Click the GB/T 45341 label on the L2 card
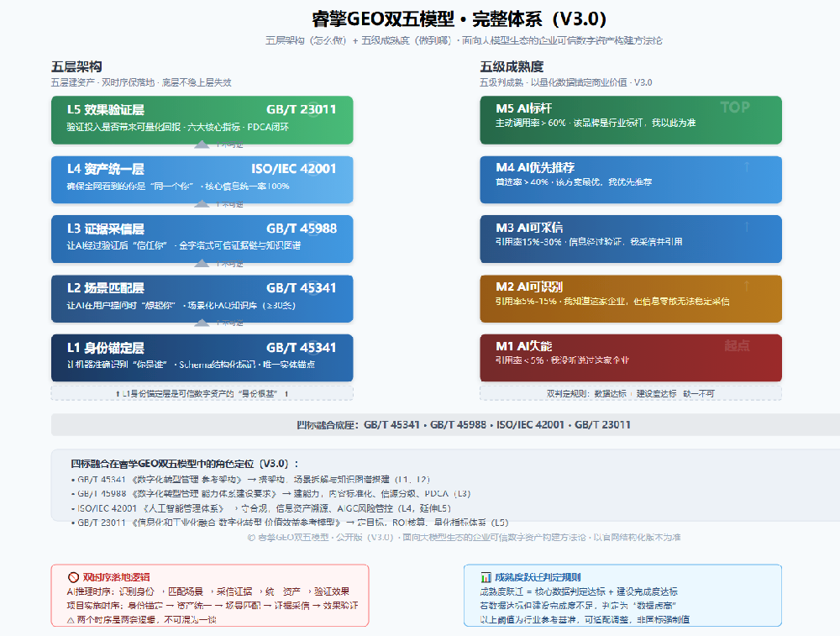 click(302, 287)
